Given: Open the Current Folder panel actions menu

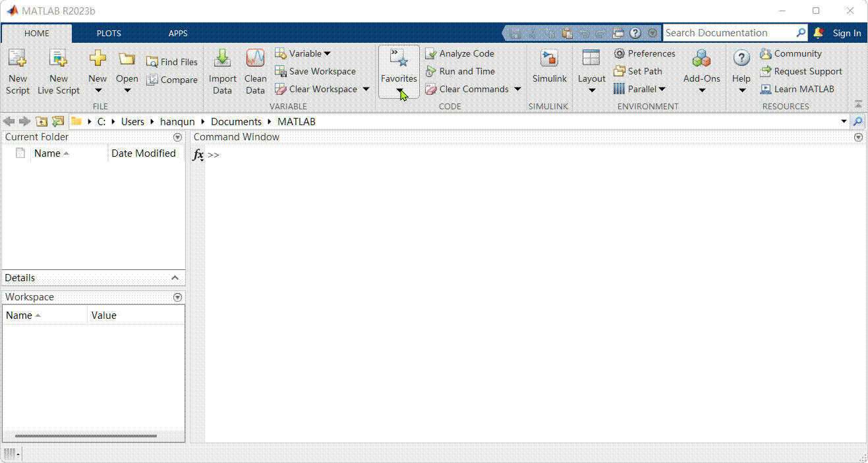Looking at the screenshot, I should point(177,137).
